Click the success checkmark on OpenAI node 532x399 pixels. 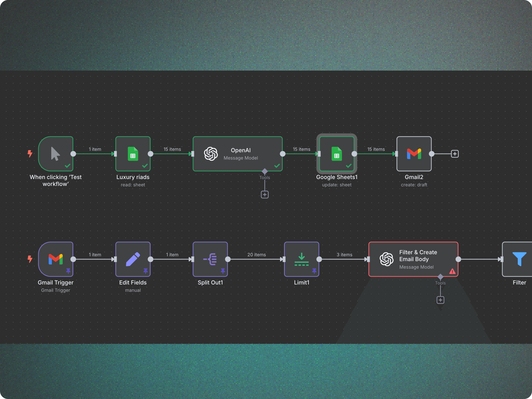pyautogui.click(x=277, y=165)
